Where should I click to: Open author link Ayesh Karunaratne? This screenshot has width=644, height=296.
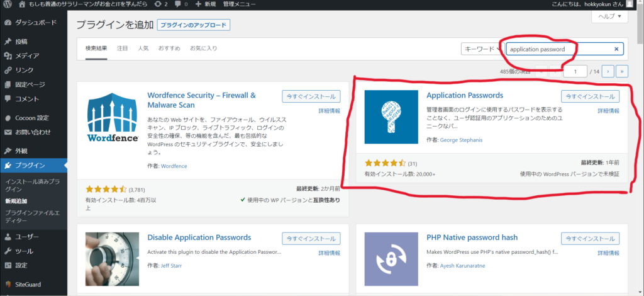coord(462,266)
